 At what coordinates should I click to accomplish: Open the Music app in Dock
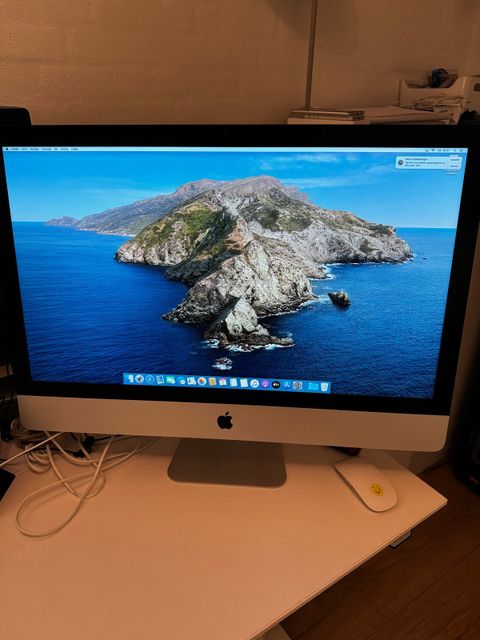click(254, 383)
